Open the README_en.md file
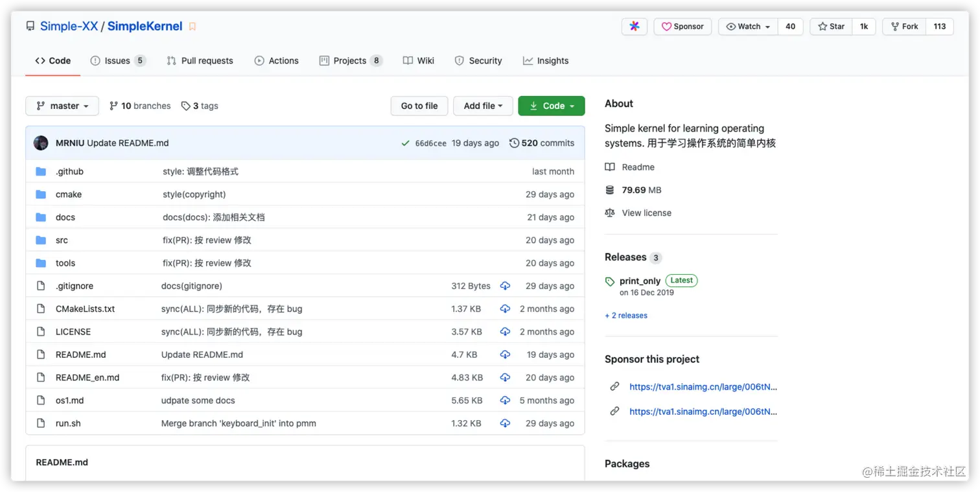980x492 pixels. tap(87, 378)
